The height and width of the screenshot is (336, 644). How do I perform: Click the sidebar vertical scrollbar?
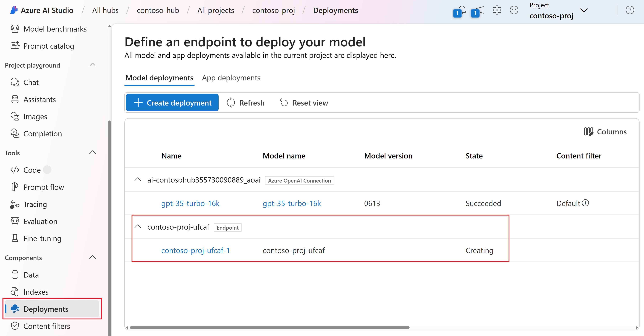109,228
